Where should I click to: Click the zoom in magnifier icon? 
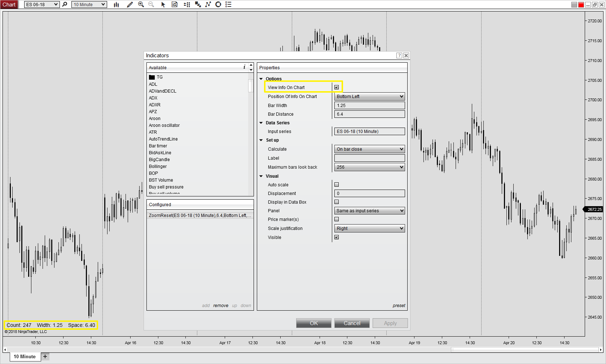coord(141,5)
